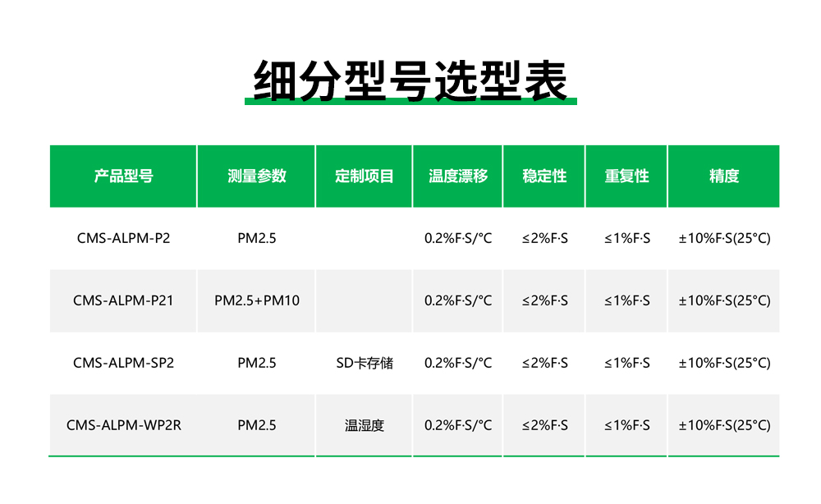Click 0.2%F·S/°C in the CMS-ALPM-P2 row
The height and width of the screenshot is (504, 821).
click(x=457, y=238)
